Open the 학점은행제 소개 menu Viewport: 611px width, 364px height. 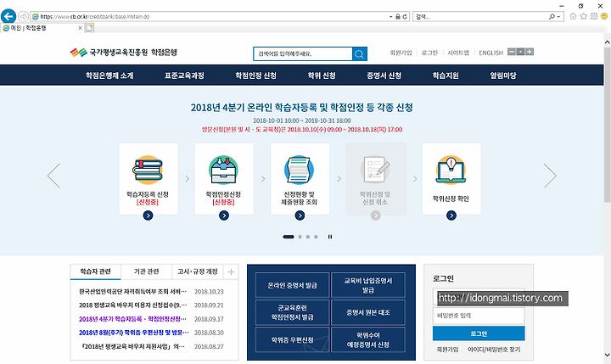click(x=109, y=76)
